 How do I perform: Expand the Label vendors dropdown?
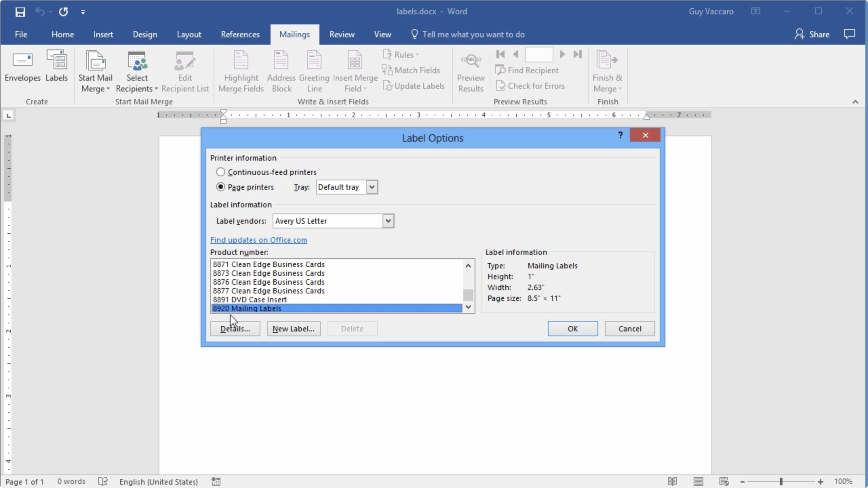[x=388, y=221]
